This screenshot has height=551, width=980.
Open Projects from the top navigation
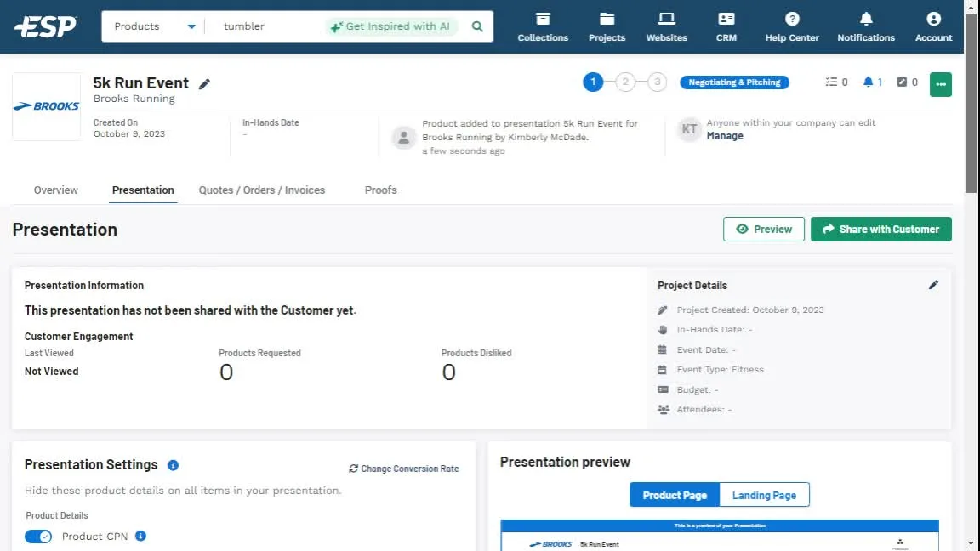click(x=607, y=27)
